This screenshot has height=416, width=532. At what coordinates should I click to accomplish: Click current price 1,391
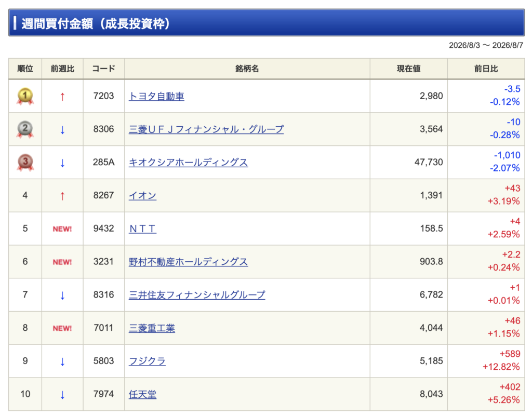431,195
